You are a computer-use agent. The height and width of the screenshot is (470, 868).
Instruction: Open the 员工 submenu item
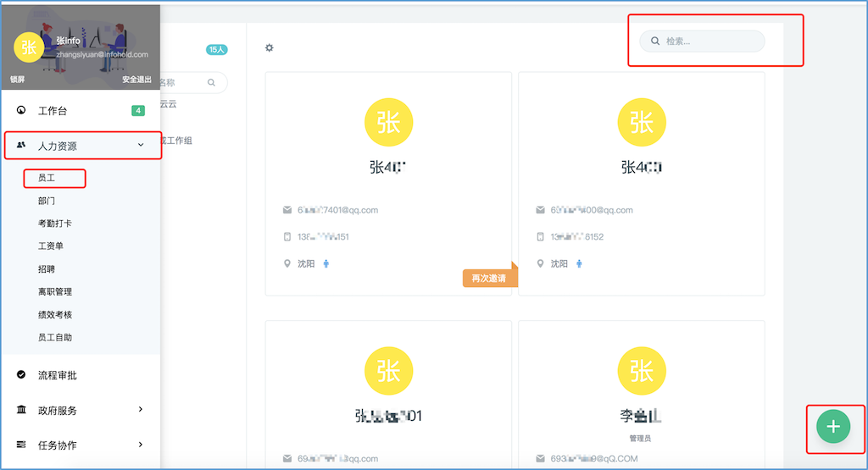(47, 178)
